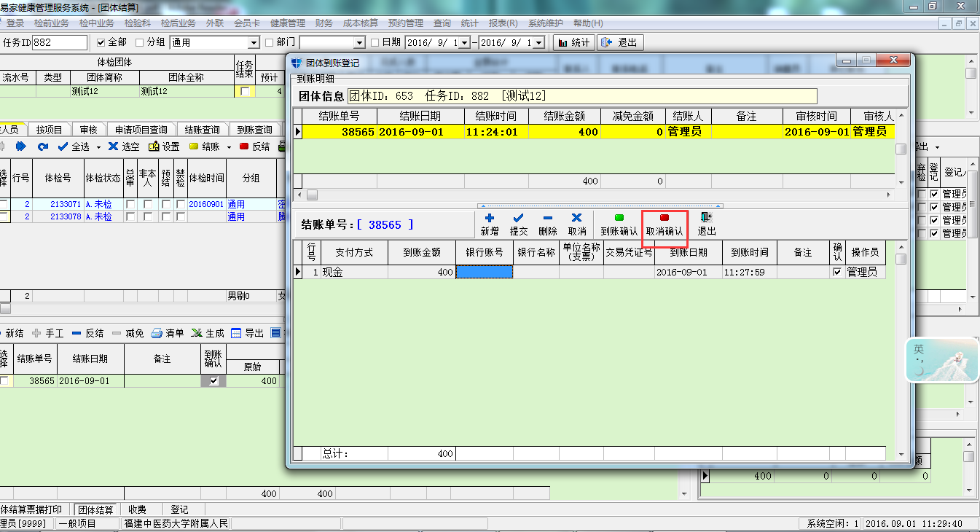Click the 选空 X toolbar icon
Viewport: 980px width, 532px height.
click(113, 146)
